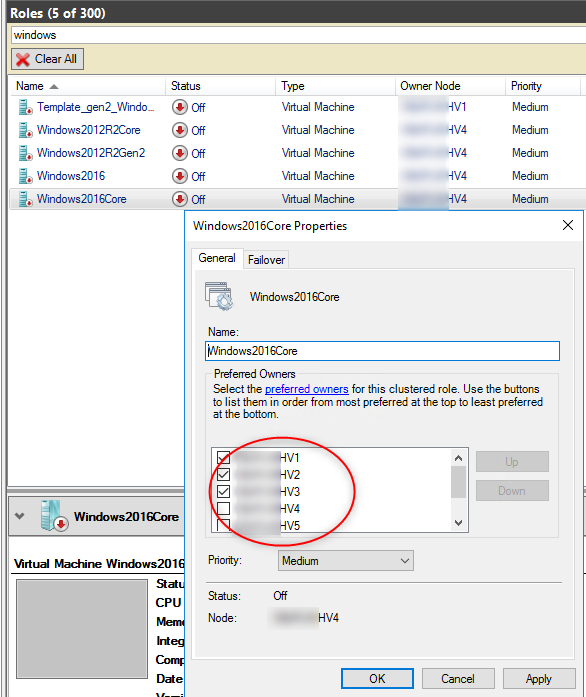Click the roles search box containing 'windows'
Screen dimensions: 586x697
coord(298,35)
